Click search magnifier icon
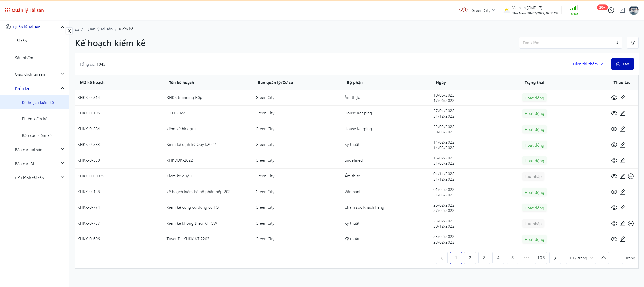Viewport: 644px width, 287px height. coord(616,43)
